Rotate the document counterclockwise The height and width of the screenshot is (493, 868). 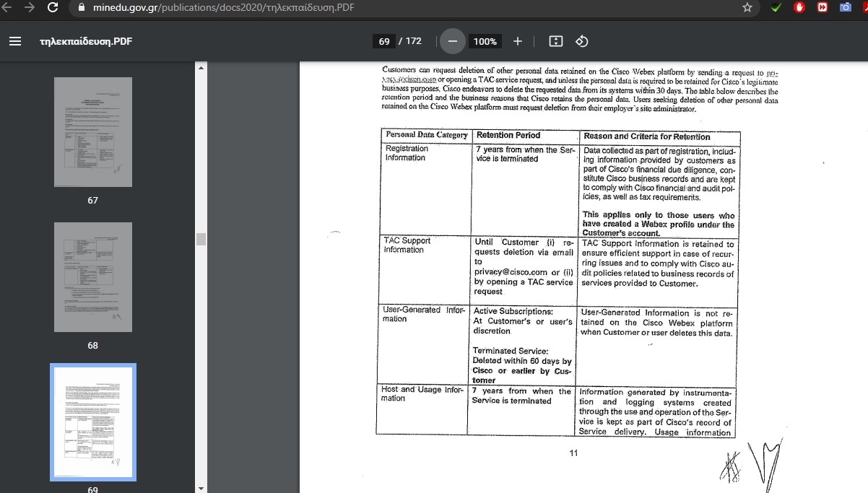click(581, 41)
